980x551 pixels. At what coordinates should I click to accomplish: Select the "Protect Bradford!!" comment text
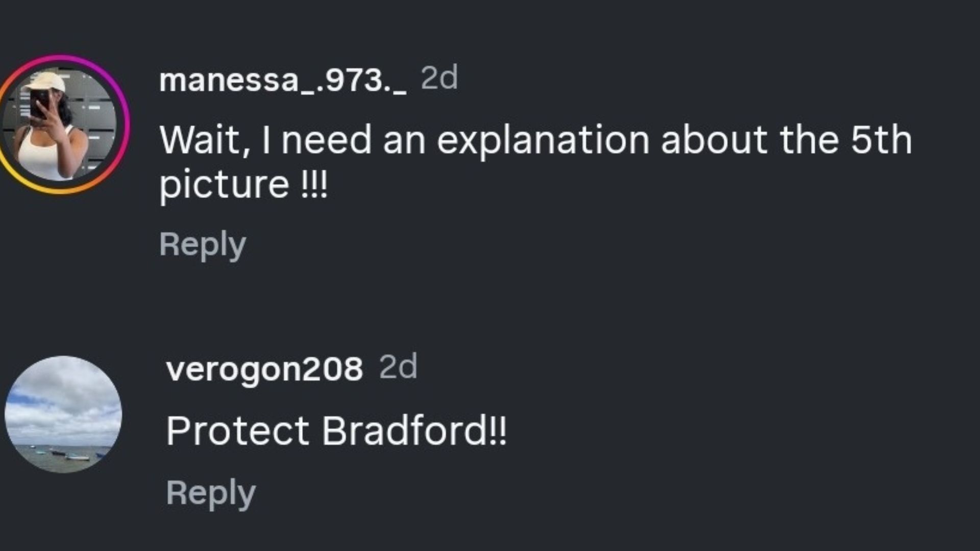[x=336, y=431]
